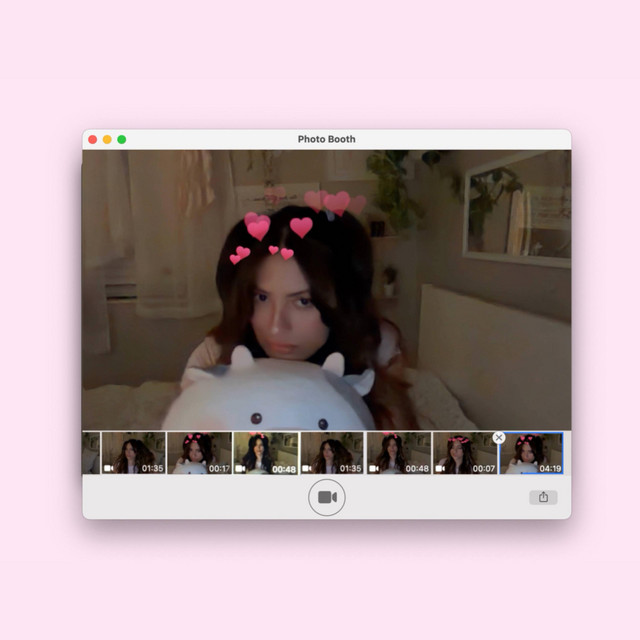Select the 01:35 clip between both 00:48 clips
640x640 pixels.
332,453
